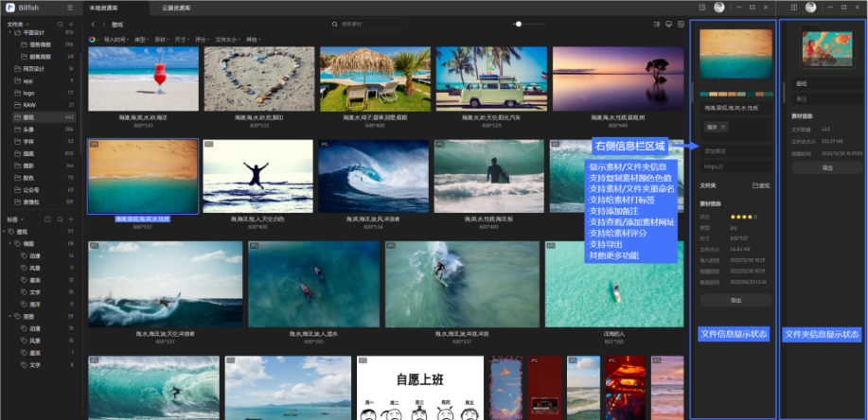Go back using the left arrow
The height and width of the screenshot is (420, 868).
click(92, 24)
